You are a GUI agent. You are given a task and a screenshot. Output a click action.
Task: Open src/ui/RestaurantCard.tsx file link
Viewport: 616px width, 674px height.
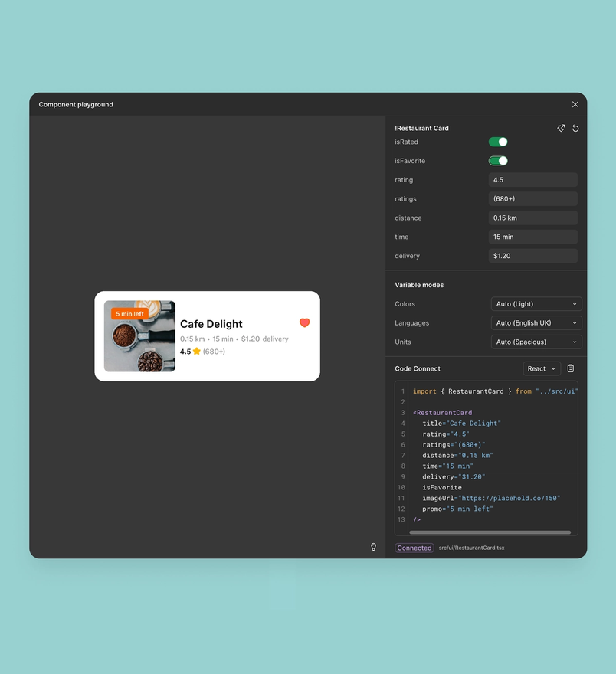[x=471, y=548]
